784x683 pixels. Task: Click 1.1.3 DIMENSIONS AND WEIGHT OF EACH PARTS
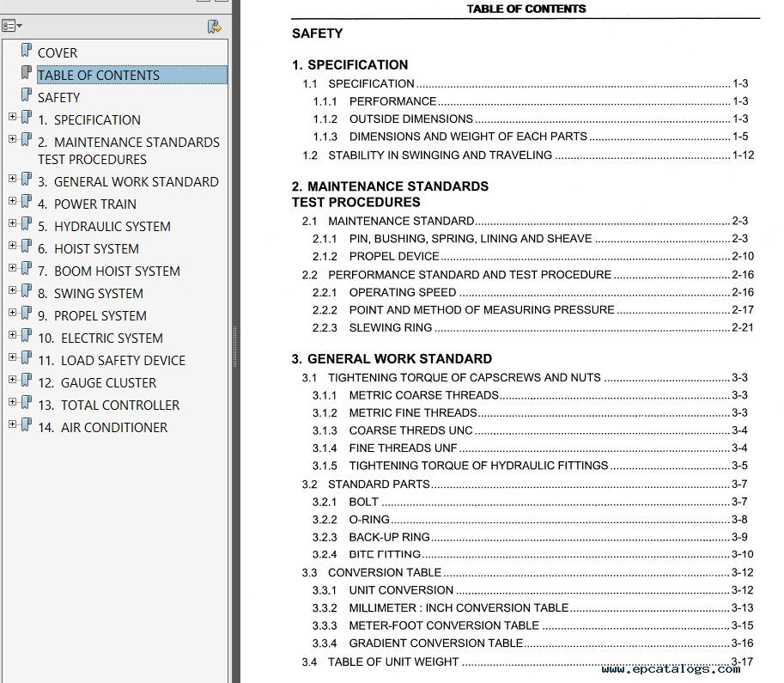coord(531,137)
